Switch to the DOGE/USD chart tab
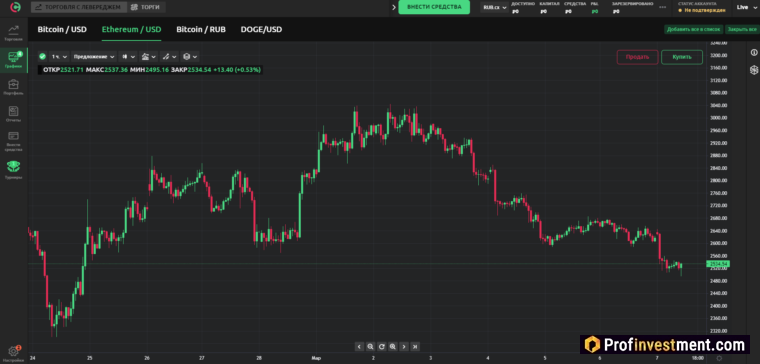Screen dimensions: 760x364 click(261, 30)
